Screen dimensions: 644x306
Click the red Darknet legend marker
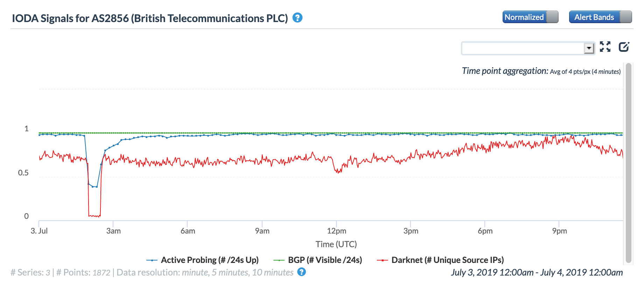point(382,260)
